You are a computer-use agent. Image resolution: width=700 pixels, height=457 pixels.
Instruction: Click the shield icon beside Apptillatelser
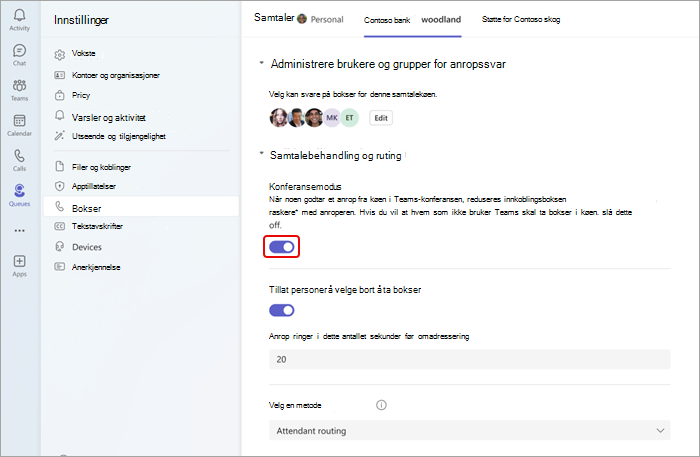59,186
